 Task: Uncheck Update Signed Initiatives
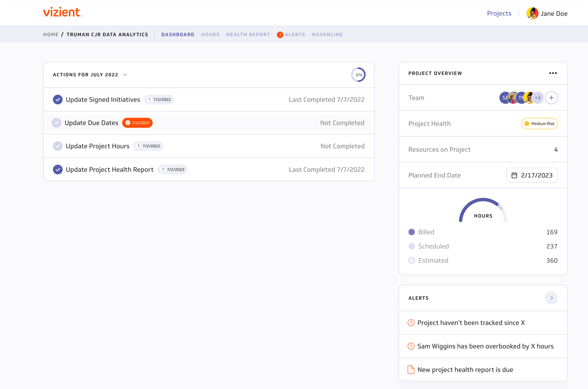pos(57,99)
